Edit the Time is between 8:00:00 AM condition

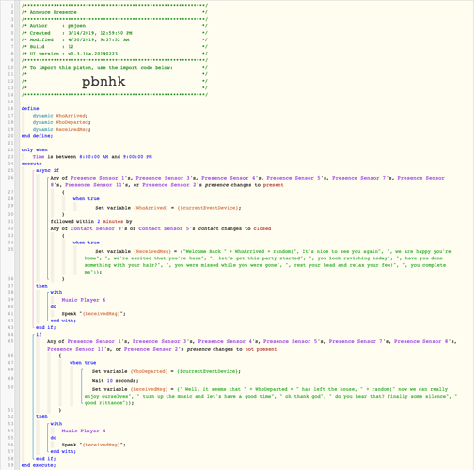point(92,157)
